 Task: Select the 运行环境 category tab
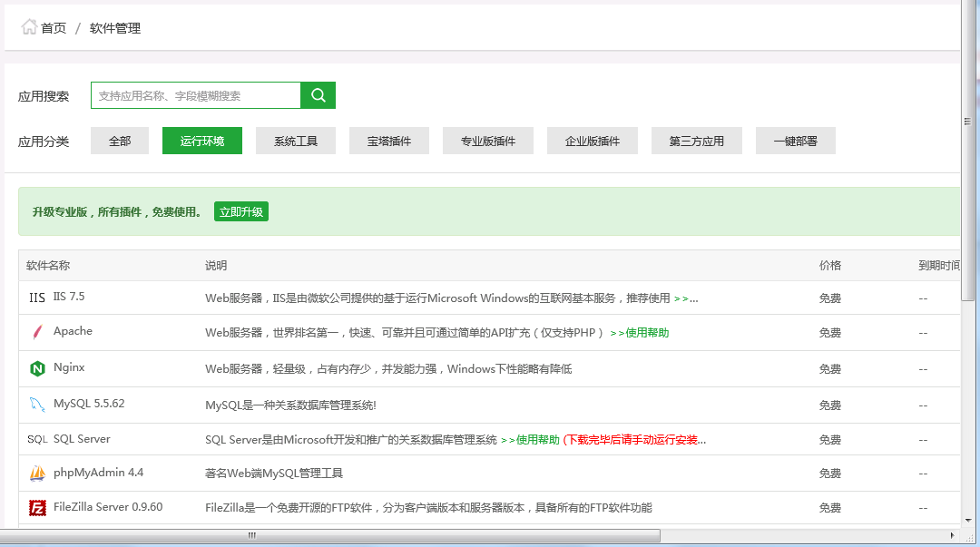click(x=201, y=141)
